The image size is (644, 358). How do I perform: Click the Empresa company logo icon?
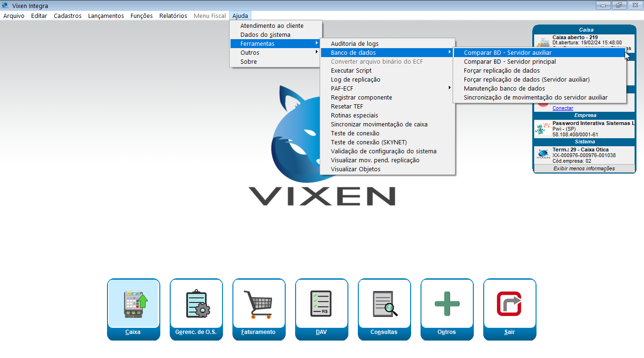(543, 129)
